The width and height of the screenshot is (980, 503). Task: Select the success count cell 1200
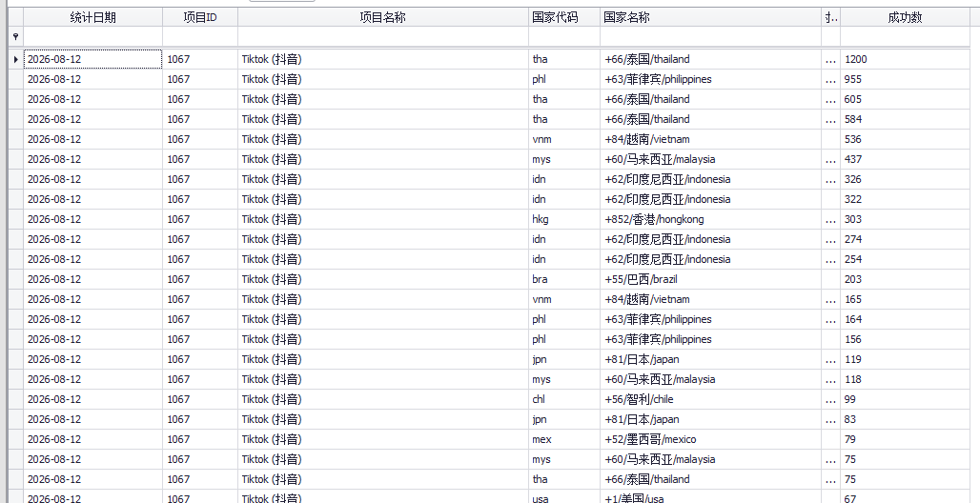[905, 59]
